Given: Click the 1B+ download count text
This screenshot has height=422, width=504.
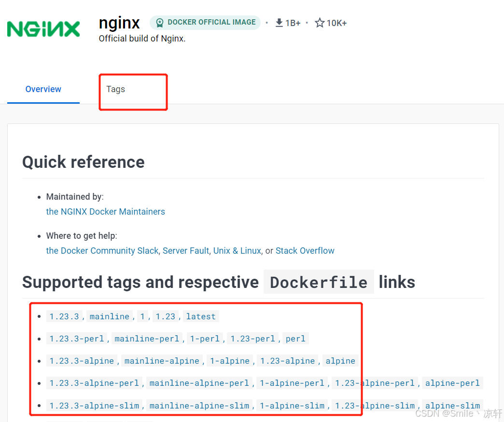Looking at the screenshot, I should pyautogui.click(x=293, y=23).
